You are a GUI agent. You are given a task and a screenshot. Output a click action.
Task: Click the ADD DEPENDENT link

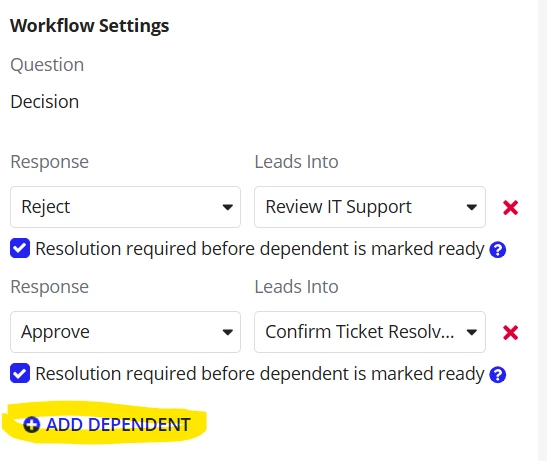pyautogui.click(x=107, y=425)
